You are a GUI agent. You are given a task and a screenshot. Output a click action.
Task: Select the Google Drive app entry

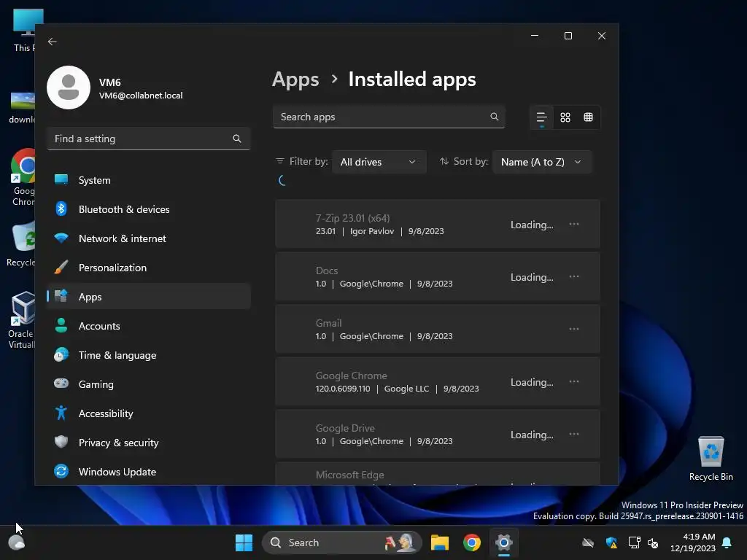coord(438,435)
